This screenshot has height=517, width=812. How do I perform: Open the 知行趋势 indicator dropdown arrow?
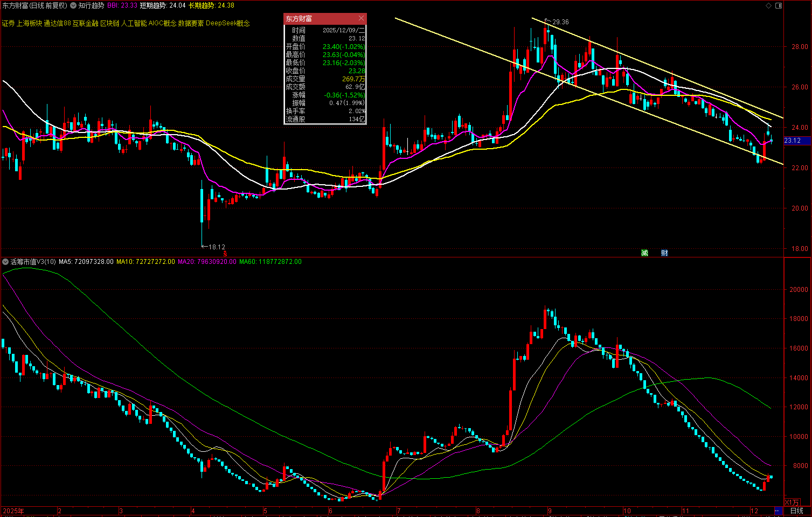(x=73, y=5)
